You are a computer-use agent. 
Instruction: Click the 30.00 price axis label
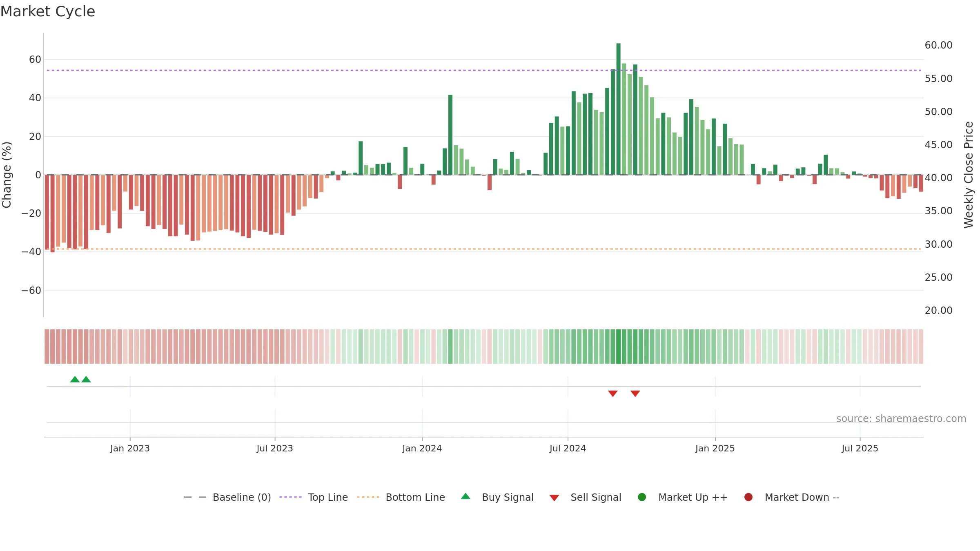[938, 244]
